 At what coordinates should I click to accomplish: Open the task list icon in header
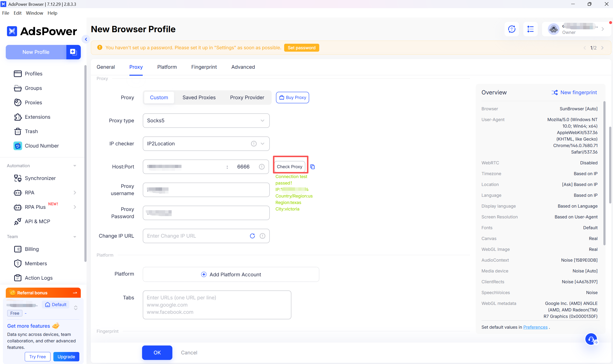pyautogui.click(x=530, y=29)
